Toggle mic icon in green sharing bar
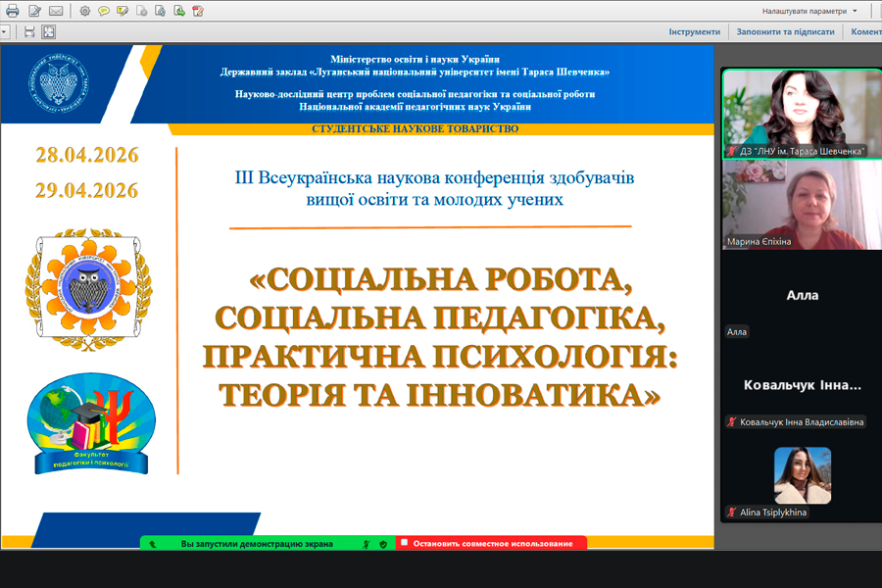 367,543
